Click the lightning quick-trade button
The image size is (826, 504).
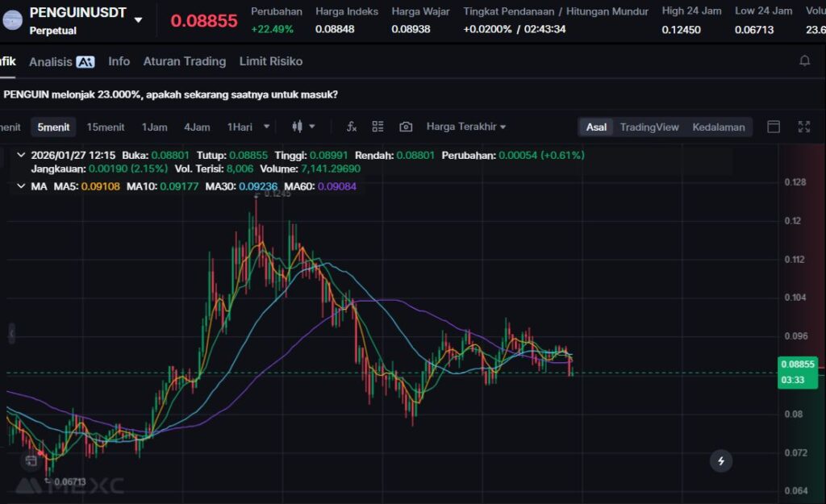point(721,461)
